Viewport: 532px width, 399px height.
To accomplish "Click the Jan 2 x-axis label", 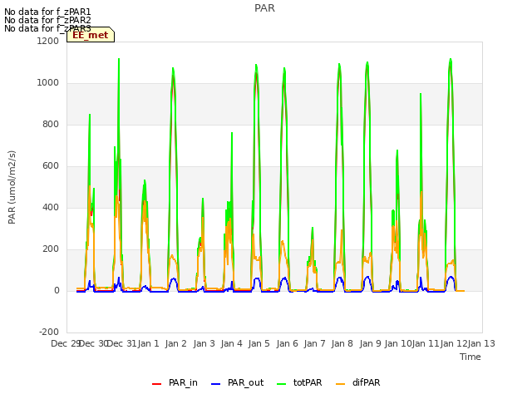I will pyautogui.click(x=176, y=343).
